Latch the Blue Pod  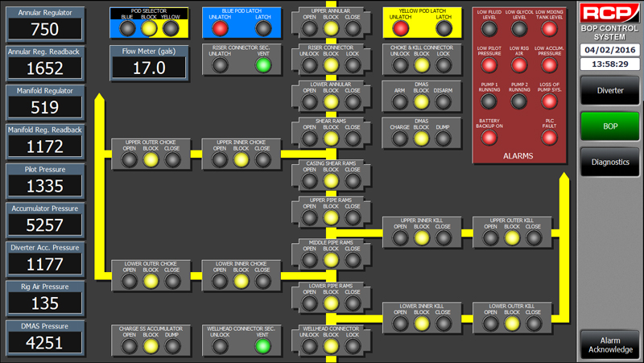point(263,29)
